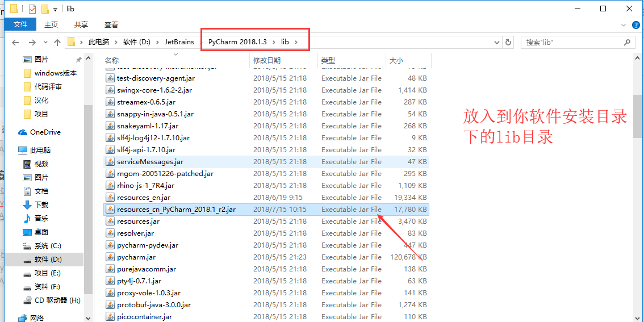
Task: Open the windows版本 folder
Action: (x=56, y=73)
